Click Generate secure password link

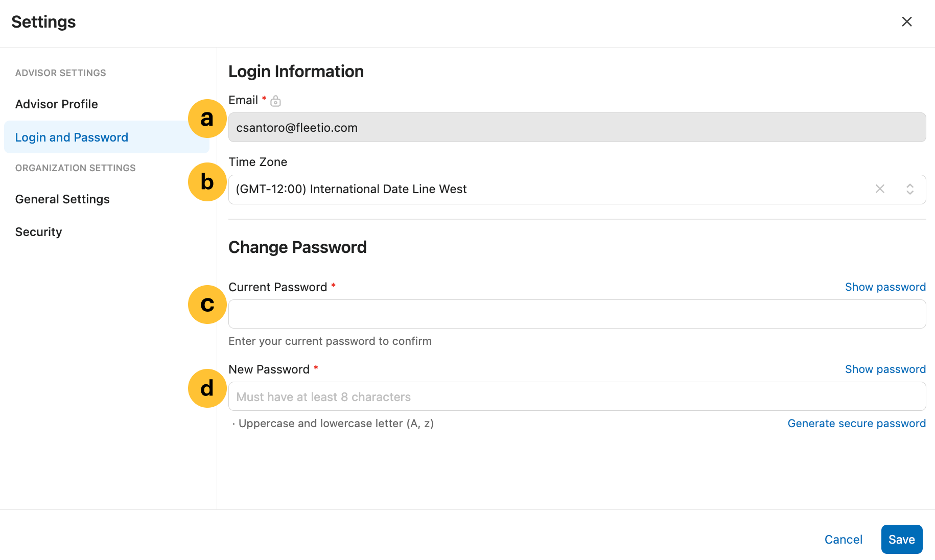tap(856, 424)
